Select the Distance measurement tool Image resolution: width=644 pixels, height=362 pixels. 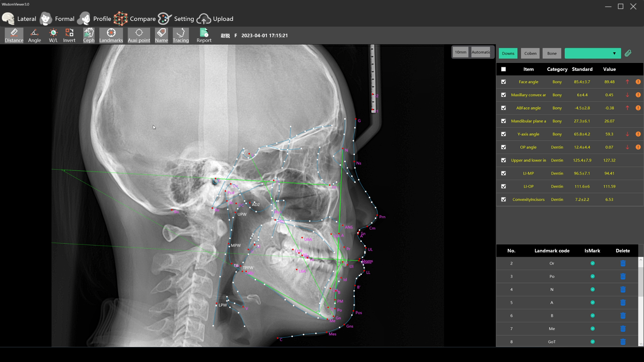14,36
